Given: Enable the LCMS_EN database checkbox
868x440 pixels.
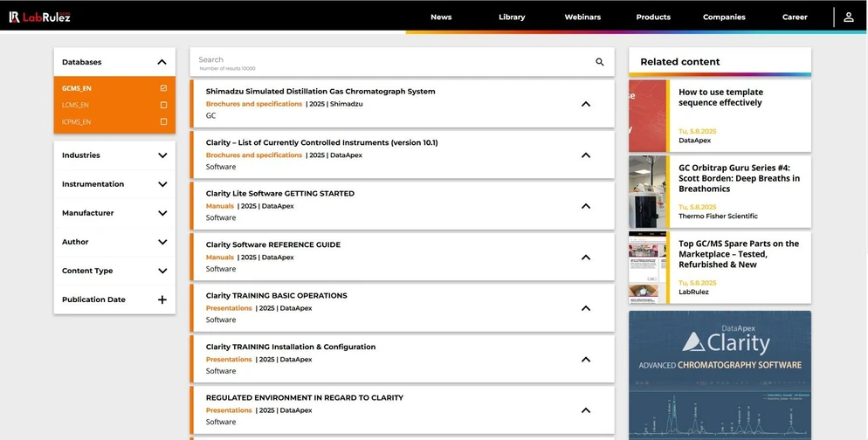Looking at the screenshot, I should [x=163, y=105].
